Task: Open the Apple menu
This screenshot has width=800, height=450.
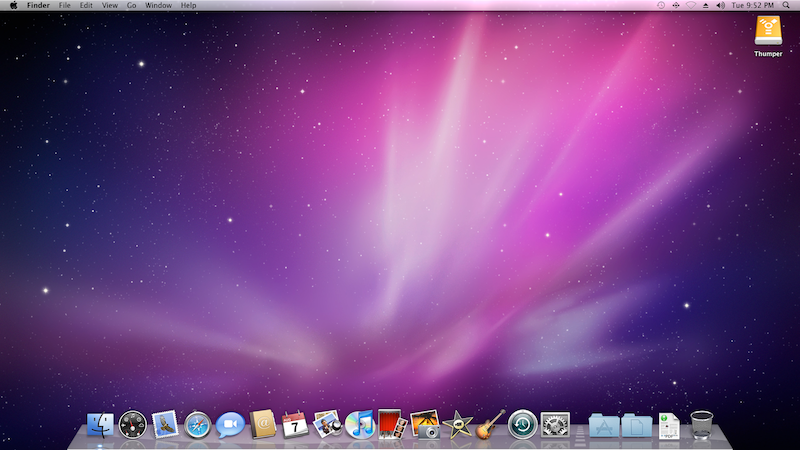Action: [13, 6]
